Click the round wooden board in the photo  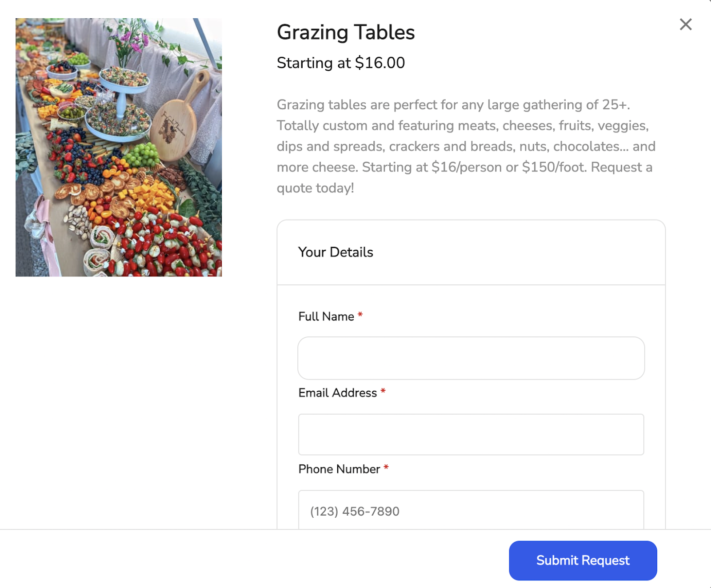pos(173,129)
